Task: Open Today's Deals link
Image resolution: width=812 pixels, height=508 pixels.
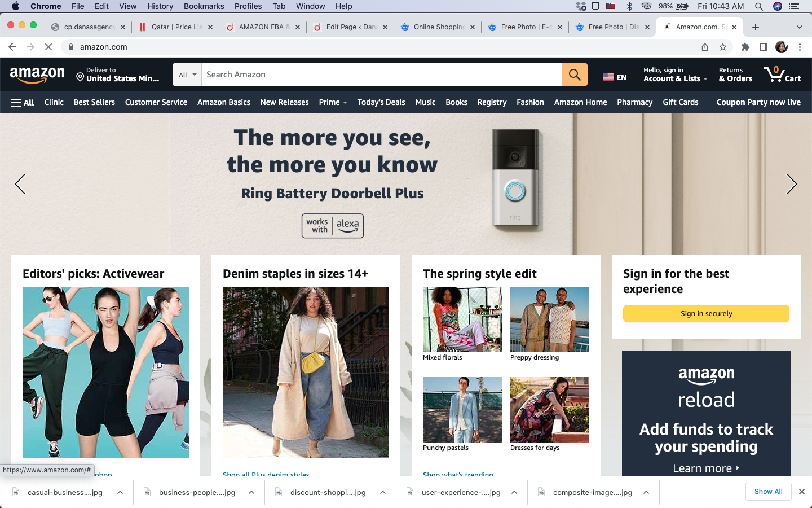Action: click(x=381, y=103)
